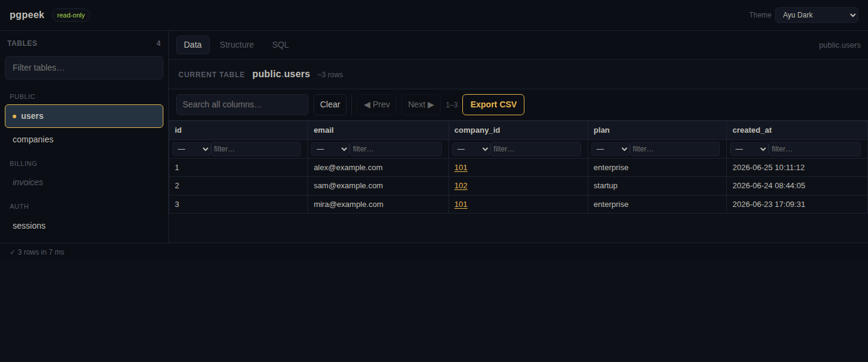Click the 2026-06-25 10:11:12 timestamp cell

(797, 168)
